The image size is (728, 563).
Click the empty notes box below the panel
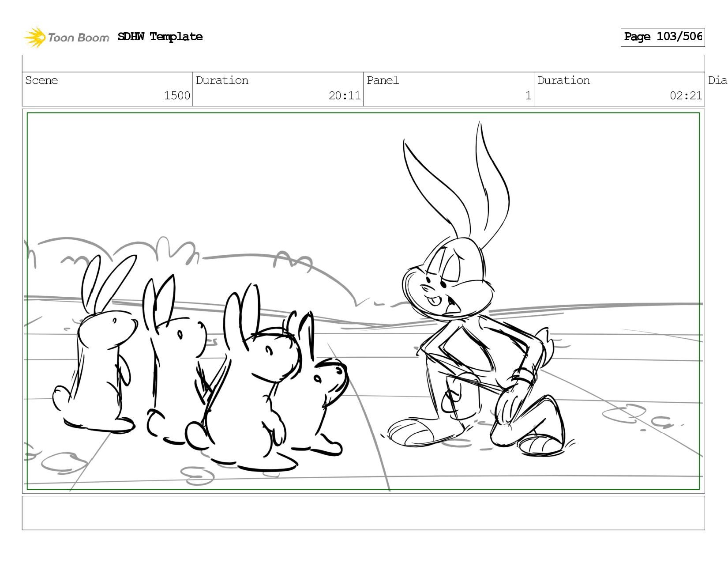click(363, 513)
